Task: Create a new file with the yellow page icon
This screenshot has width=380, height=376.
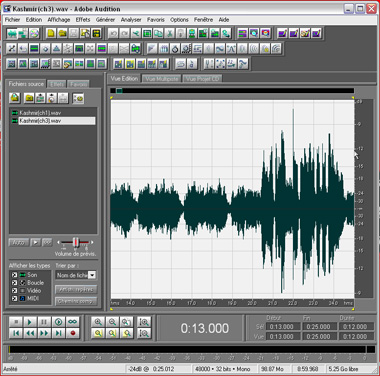Action: [x=51, y=33]
